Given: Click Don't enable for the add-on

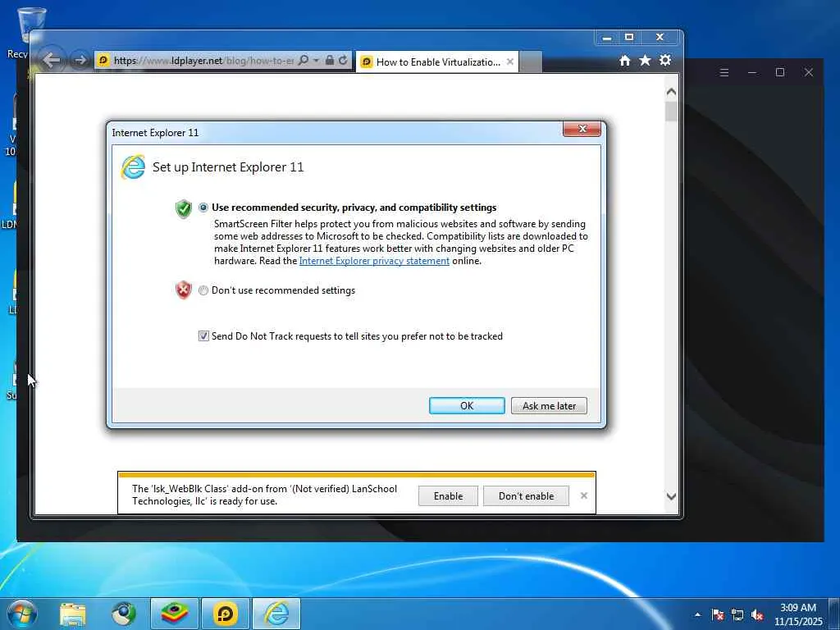Looking at the screenshot, I should click(x=526, y=496).
